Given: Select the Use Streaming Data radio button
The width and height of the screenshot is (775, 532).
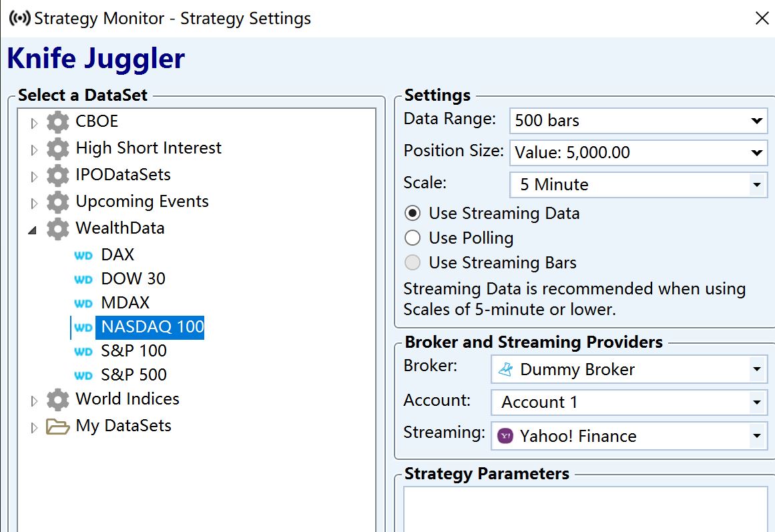Looking at the screenshot, I should pyautogui.click(x=413, y=213).
